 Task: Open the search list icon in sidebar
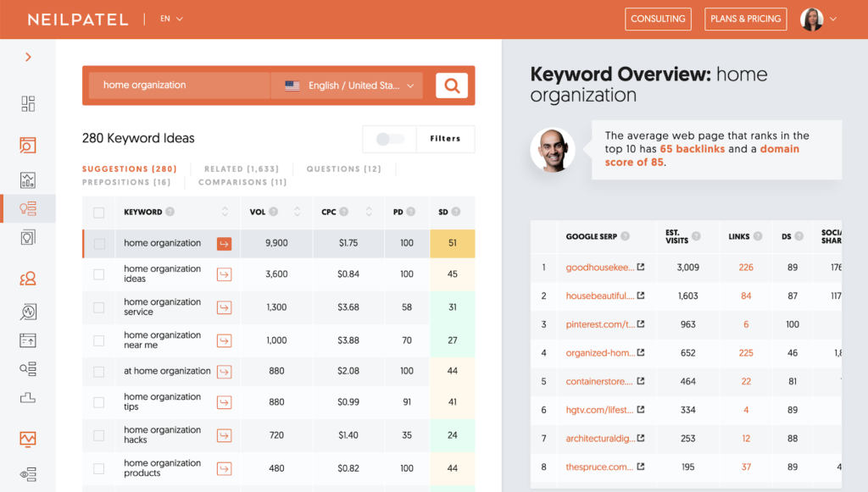click(28, 368)
